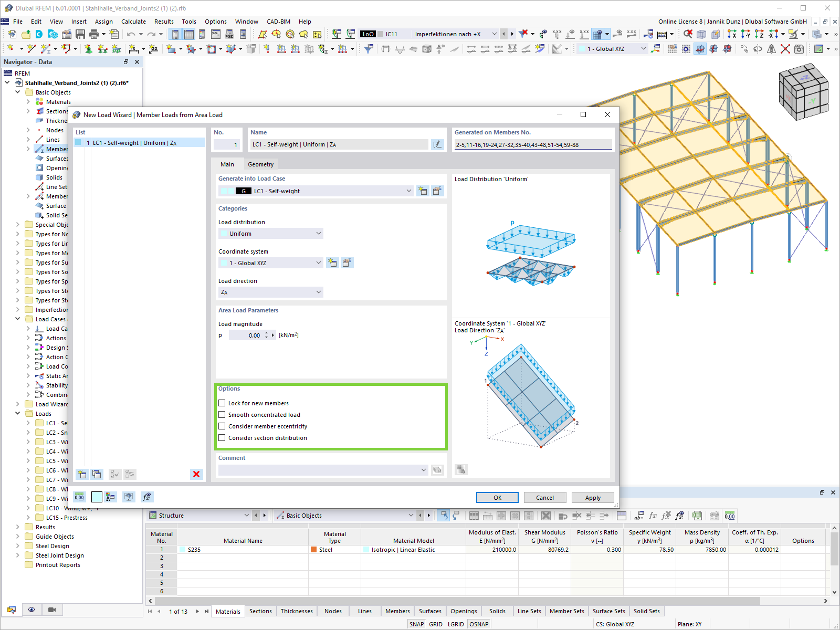Click the navigation view cube in viewport
840x630 pixels.
click(x=803, y=92)
